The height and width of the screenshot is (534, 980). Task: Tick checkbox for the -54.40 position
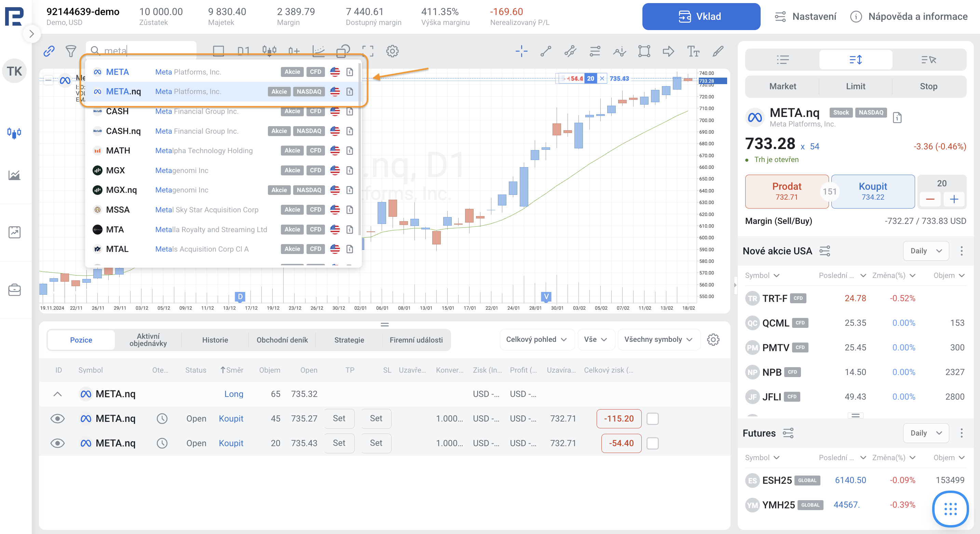pyautogui.click(x=652, y=443)
